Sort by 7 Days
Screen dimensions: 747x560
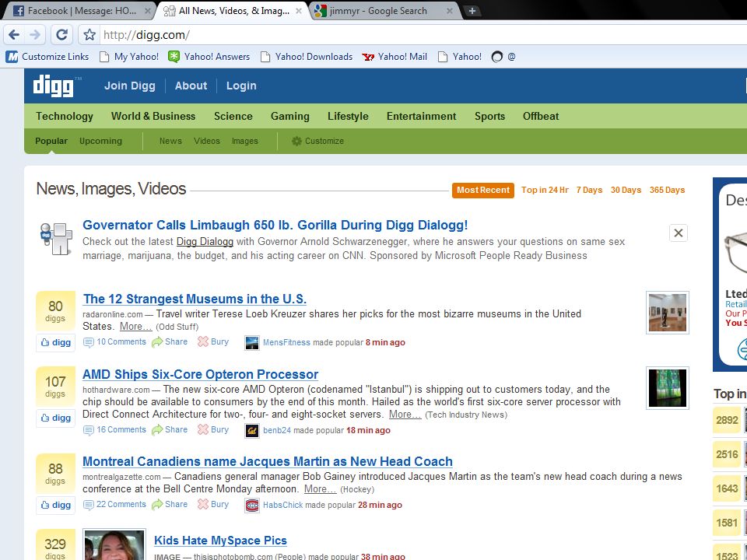(589, 190)
